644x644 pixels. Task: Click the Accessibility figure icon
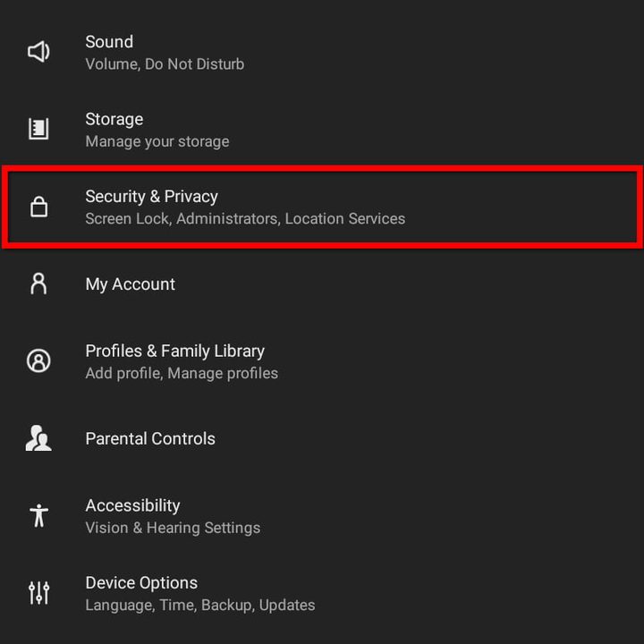(x=38, y=515)
